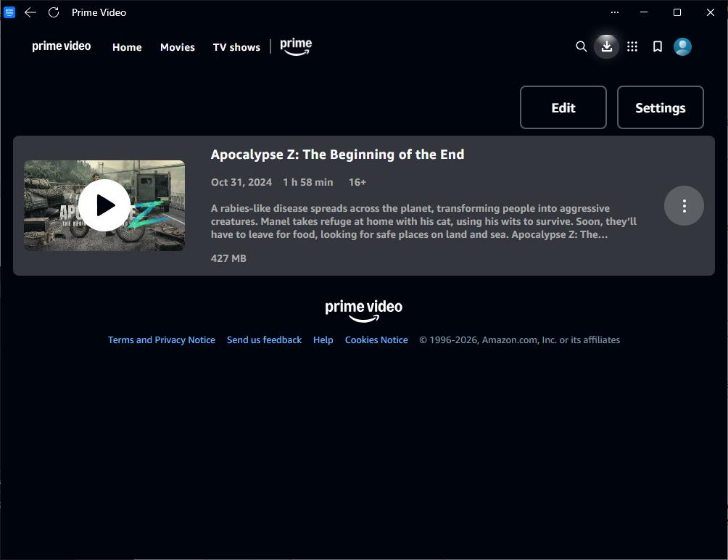
Task: Open the profile avatar menu
Action: pos(682,46)
